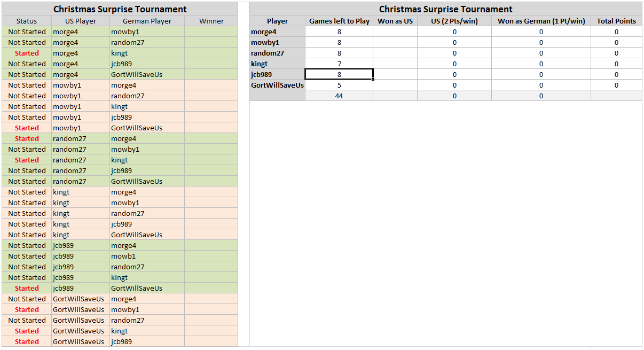
Task: Click the 'Total Points' column header
Action: pyautogui.click(x=616, y=21)
